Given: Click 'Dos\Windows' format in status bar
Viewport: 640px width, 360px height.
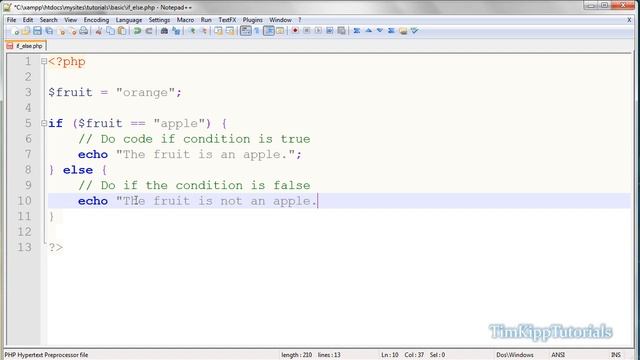Looking at the screenshot, I should 515,355.
